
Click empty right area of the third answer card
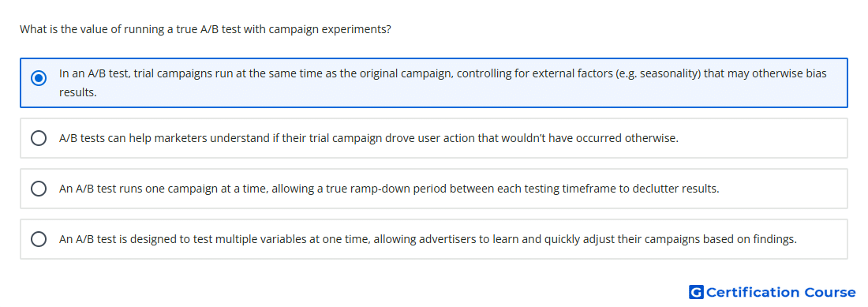pyautogui.click(x=784, y=189)
